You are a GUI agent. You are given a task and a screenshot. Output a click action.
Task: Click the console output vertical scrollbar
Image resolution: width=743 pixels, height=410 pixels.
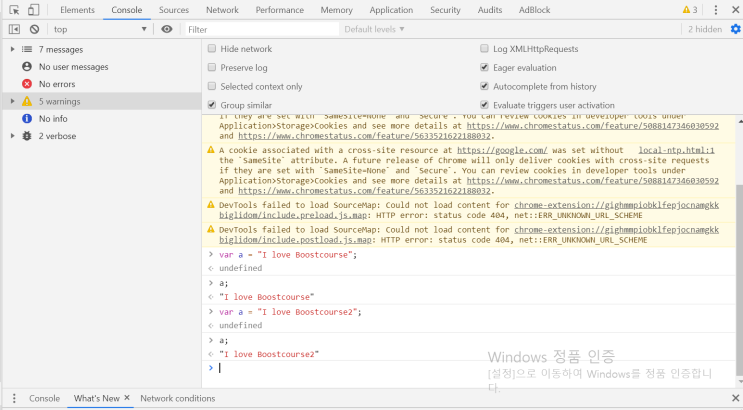(739, 280)
